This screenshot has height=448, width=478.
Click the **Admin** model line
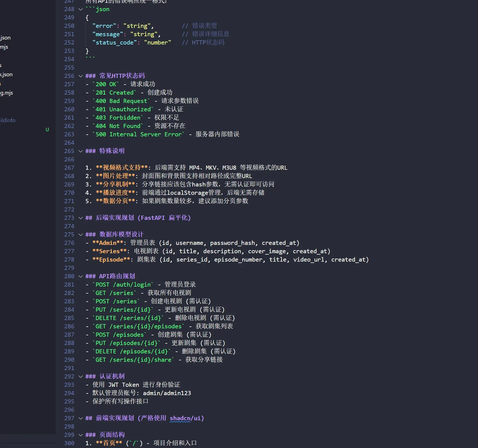(192, 243)
